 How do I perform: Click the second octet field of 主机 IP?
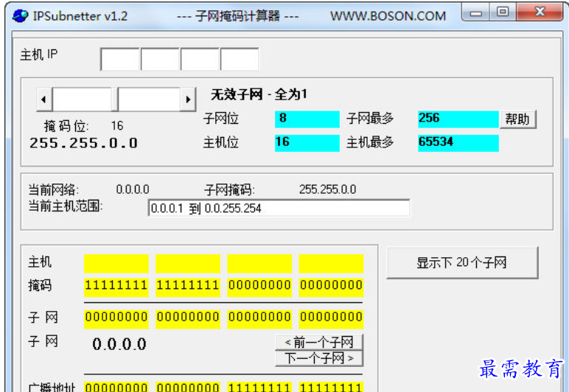tap(160, 59)
